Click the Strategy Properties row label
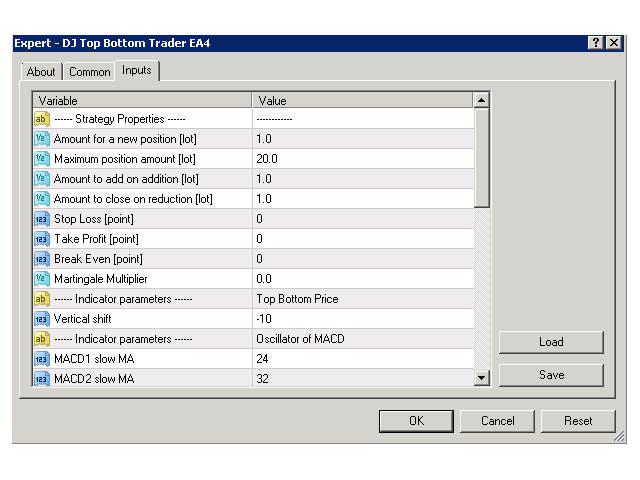The width and height of the screenshot is (640, 480). pyautogui.click(x=120, y=119)
